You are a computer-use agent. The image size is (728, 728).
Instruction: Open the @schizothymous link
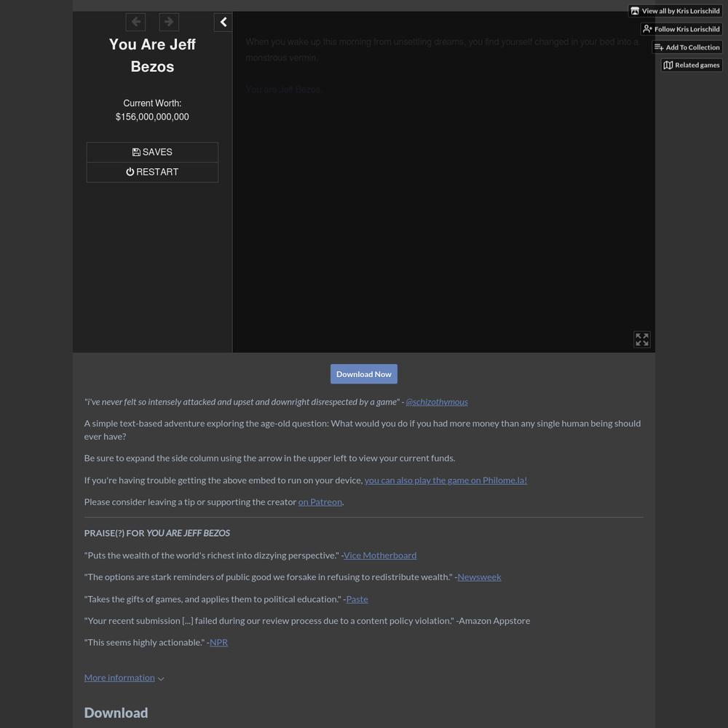pyautogui.click(x=437, y=402)
